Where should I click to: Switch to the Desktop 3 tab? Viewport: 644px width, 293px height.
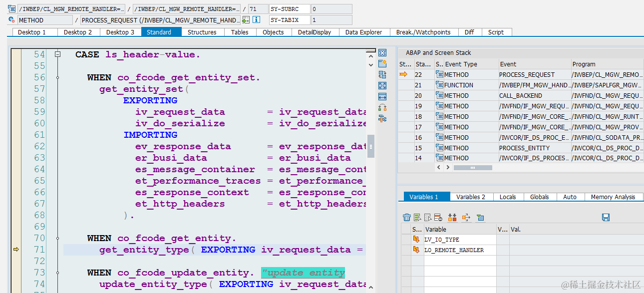point(120,32)
